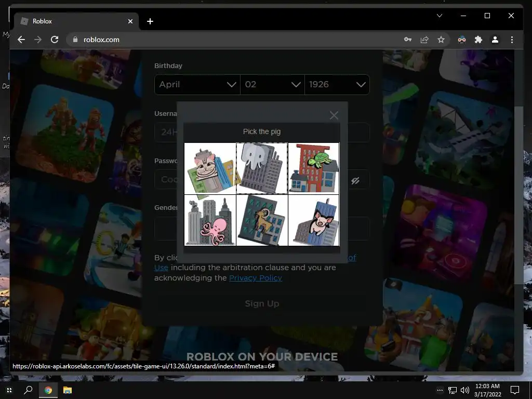Image resolution: width=532 pixels, height=399 pixels.
Task: Reload the roblox.com page
Action: 54,39
